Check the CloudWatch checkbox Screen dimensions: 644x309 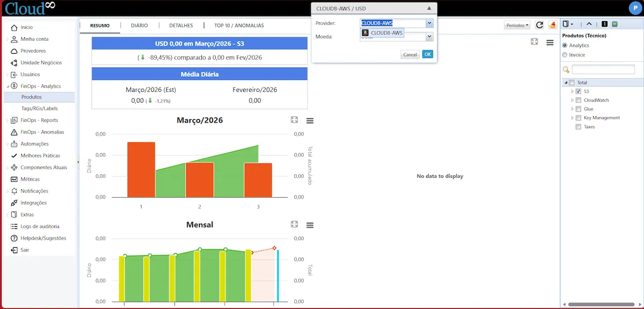pos(579,100)
